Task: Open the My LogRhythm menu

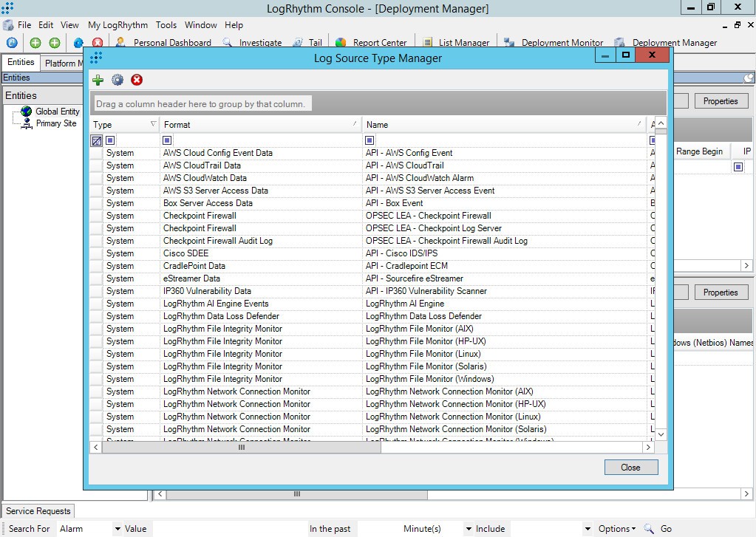Action: coord(117,24)
